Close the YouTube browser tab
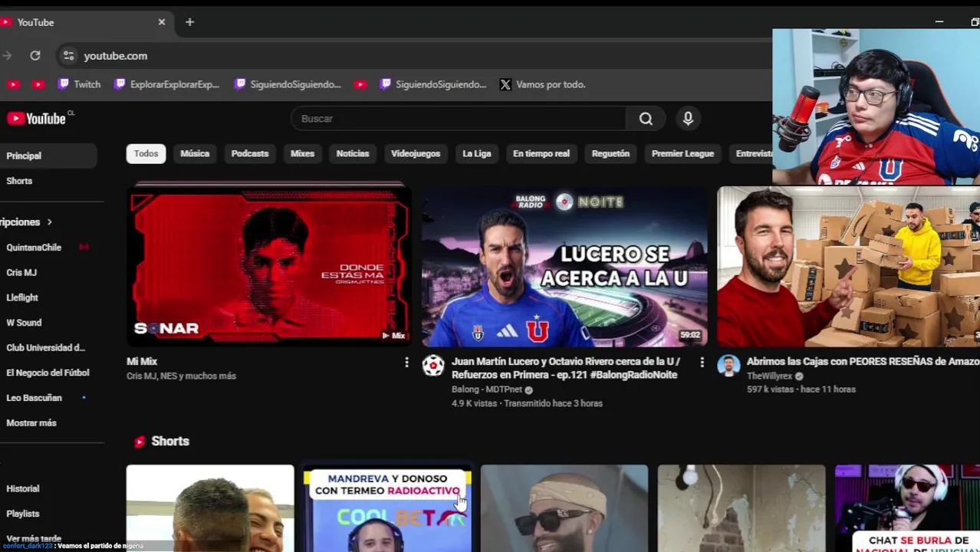This screenshot has height=552, width=980. point(161,22)
